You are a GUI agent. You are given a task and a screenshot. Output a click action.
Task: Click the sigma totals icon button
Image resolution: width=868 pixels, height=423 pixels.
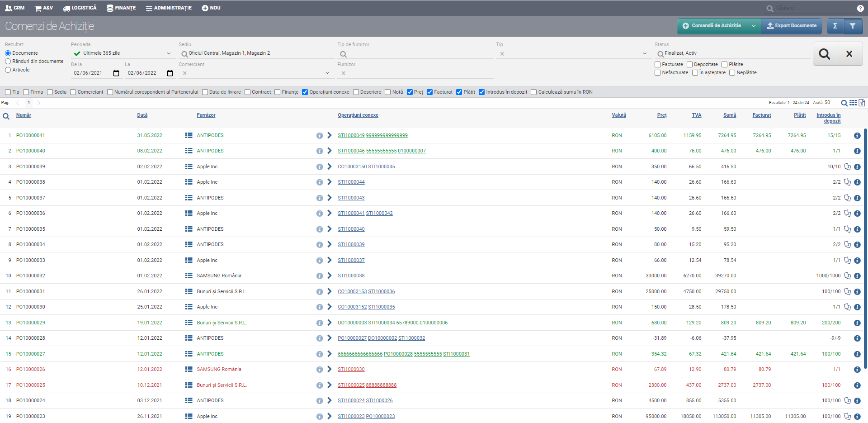click(x=835, y=26)
